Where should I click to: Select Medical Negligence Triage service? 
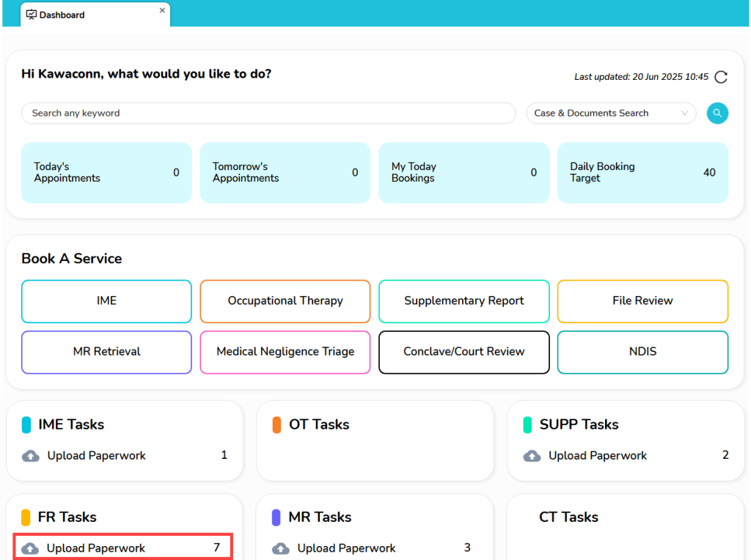coord(285,352)
